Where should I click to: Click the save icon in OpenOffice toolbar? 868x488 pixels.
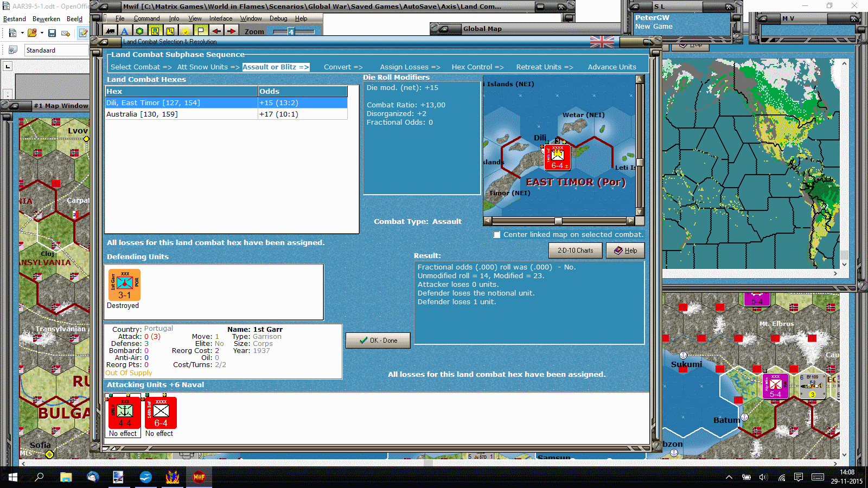click(52, 33)
